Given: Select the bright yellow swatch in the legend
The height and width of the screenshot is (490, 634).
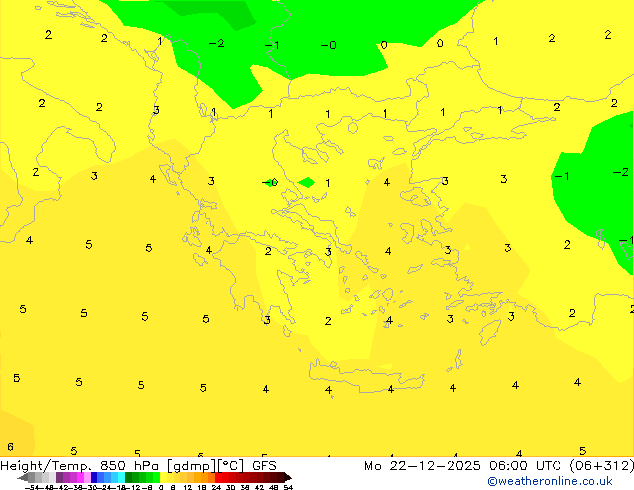Looking at the screenshot, I should [x=163, y=477].
